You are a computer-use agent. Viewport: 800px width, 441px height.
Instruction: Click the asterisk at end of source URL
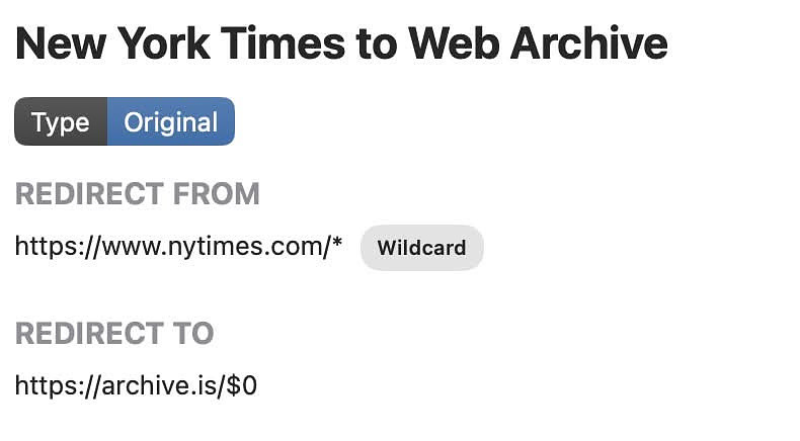337,241
